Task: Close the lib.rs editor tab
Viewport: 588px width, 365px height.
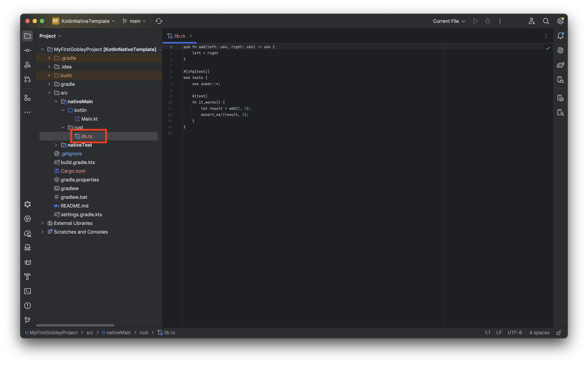Action: click(x=191, y=36)
